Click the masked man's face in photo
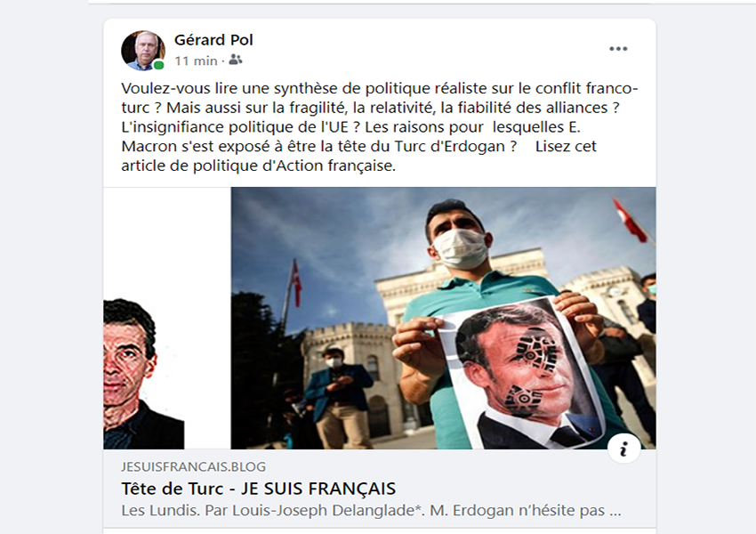756x534 pixels. (x=458, y=239)
